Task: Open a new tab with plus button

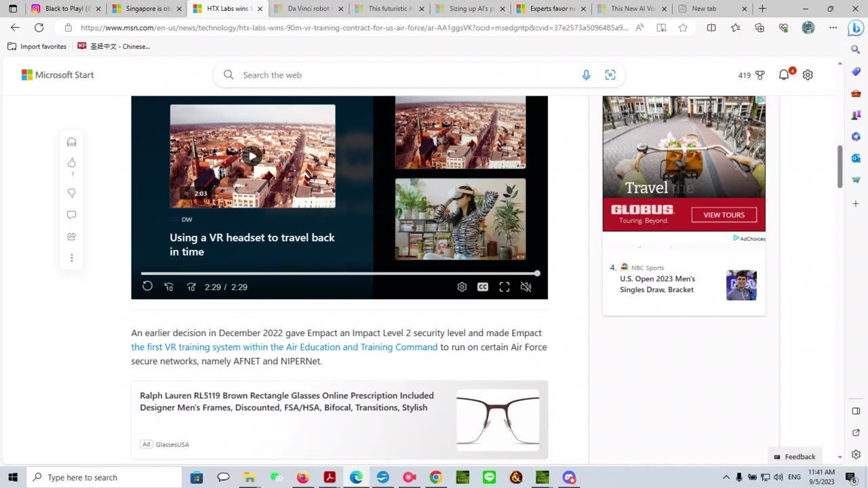Action: [x=762, y=9]
